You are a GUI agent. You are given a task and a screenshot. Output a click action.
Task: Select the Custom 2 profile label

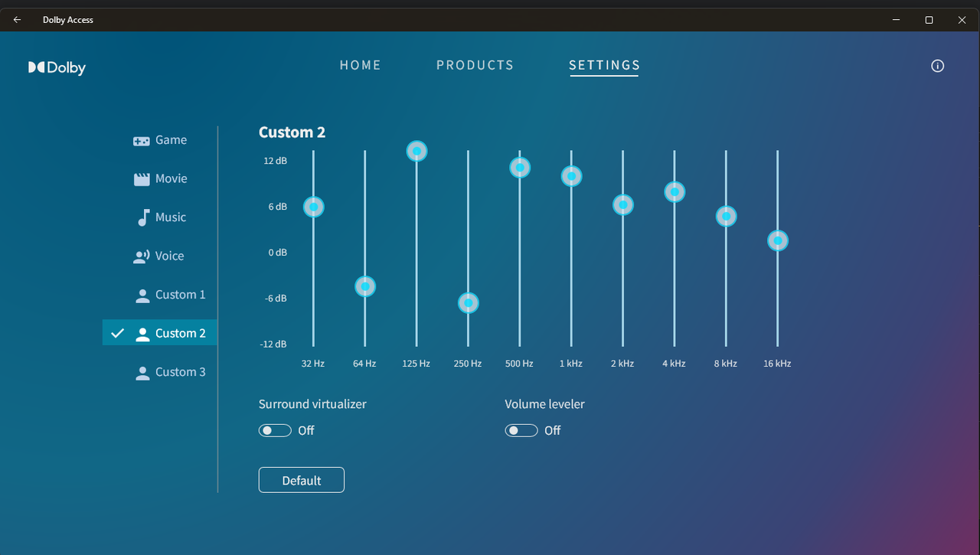pos(181,333)
